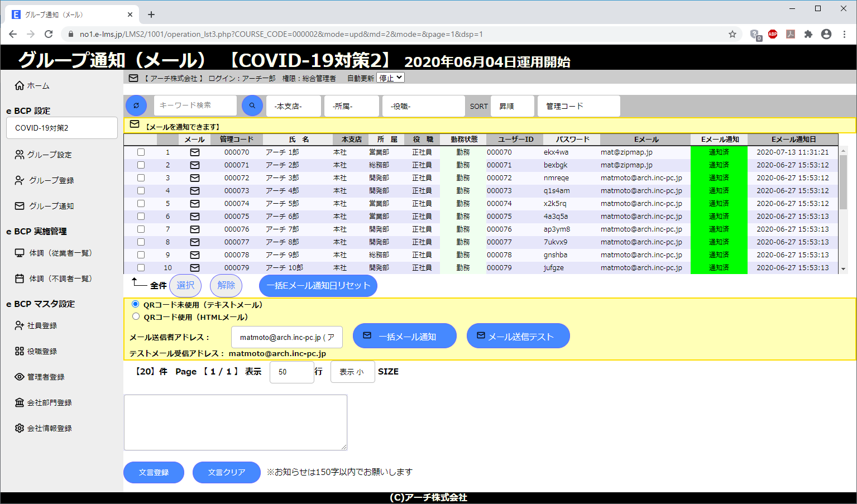
Task: Reload the page using the browser refresh icon
Action: click(49, 34)
